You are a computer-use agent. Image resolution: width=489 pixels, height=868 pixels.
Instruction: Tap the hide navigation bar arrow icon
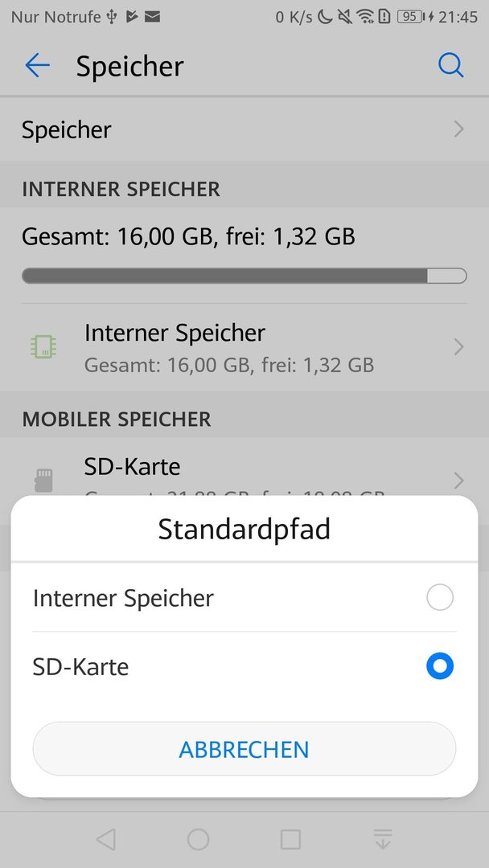click(x=383, y=838)
